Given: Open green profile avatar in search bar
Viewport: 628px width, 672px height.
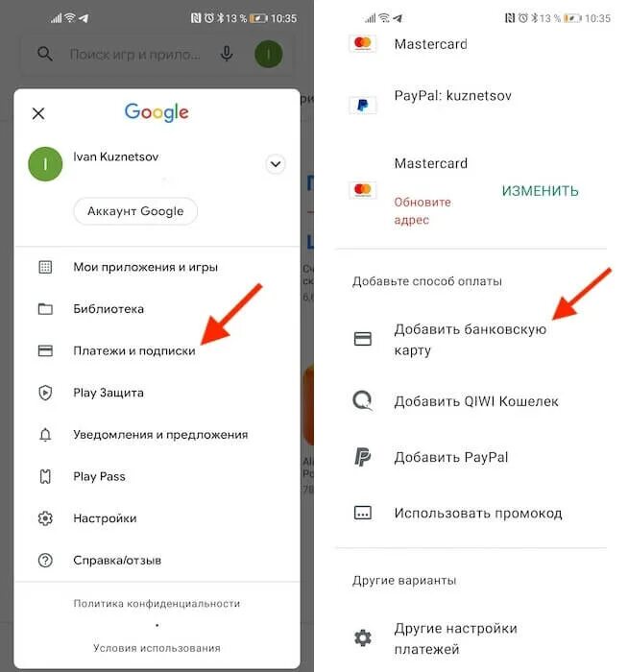Looking at the screenshot, I should 268,54.
